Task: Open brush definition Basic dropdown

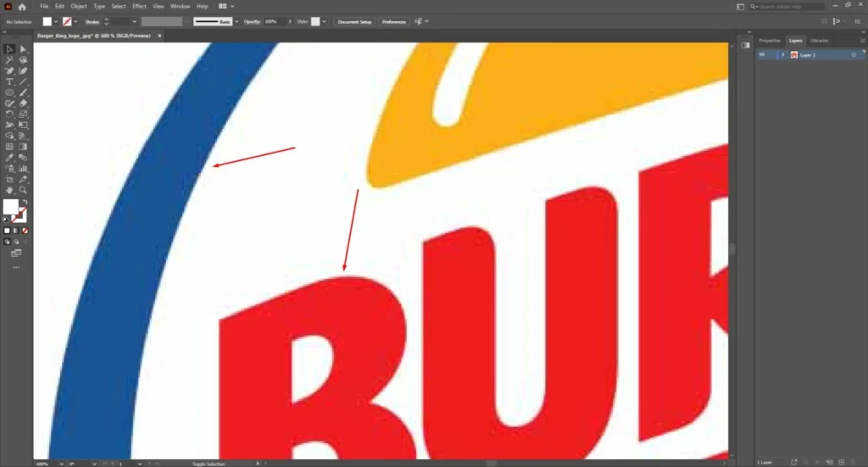Action: pos(237,21)
